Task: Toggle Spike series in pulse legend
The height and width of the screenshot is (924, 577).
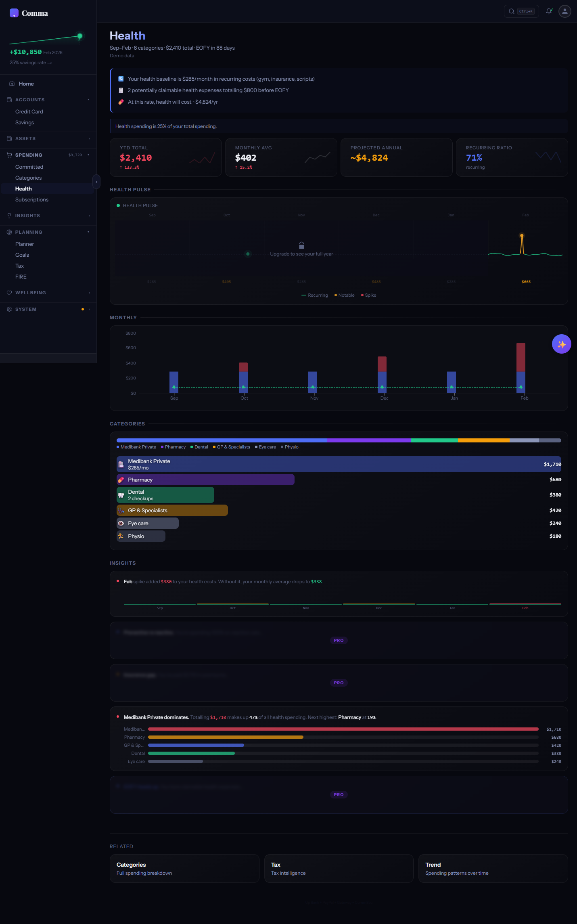Action: point(368,295)
